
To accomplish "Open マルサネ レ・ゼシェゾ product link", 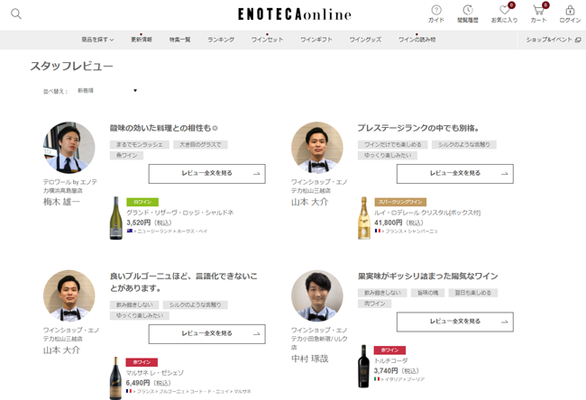I will coord(155,373).
